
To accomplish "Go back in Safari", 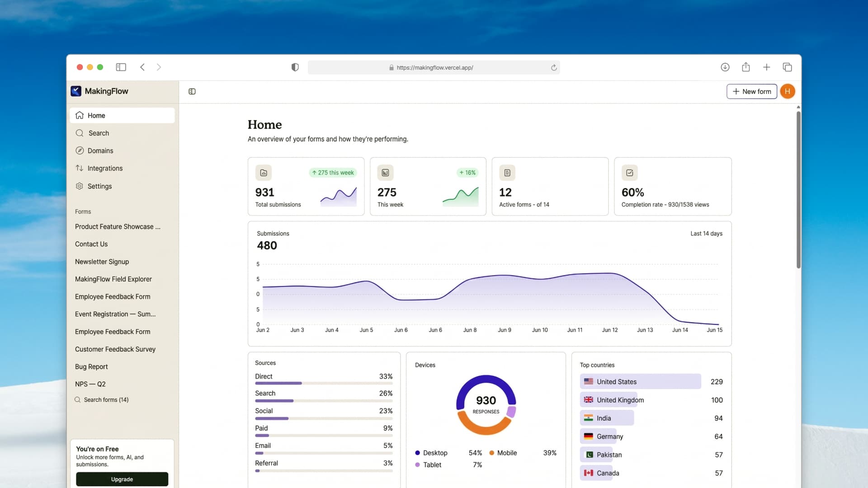I will [142, 67].
